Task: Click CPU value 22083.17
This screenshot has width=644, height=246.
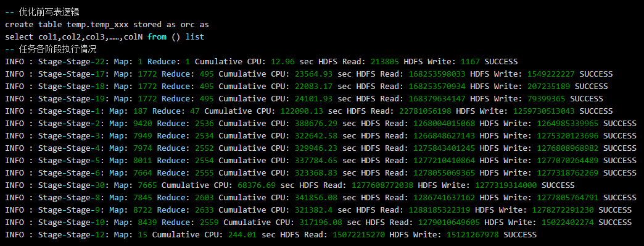Action: (314, 87)
